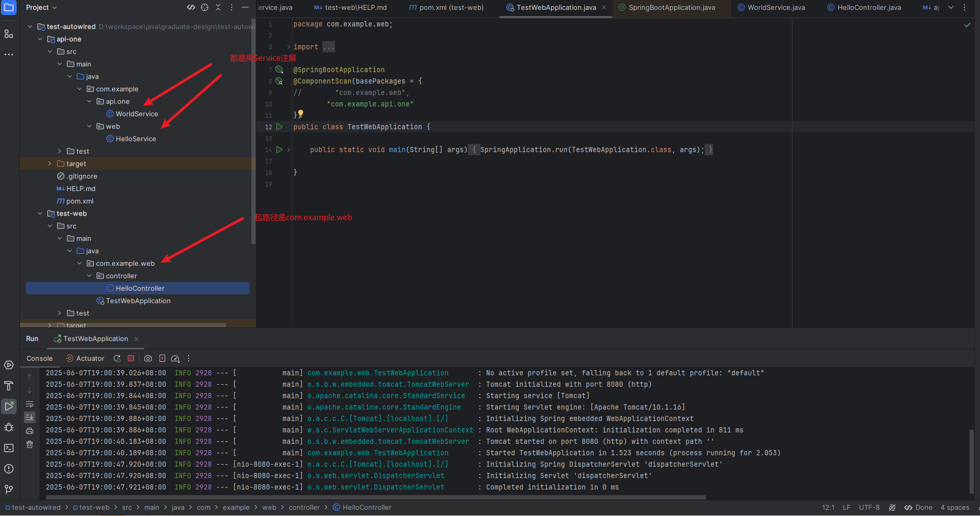
Task: Close the TestWebApplication run tab
Action: click(137, 338)
